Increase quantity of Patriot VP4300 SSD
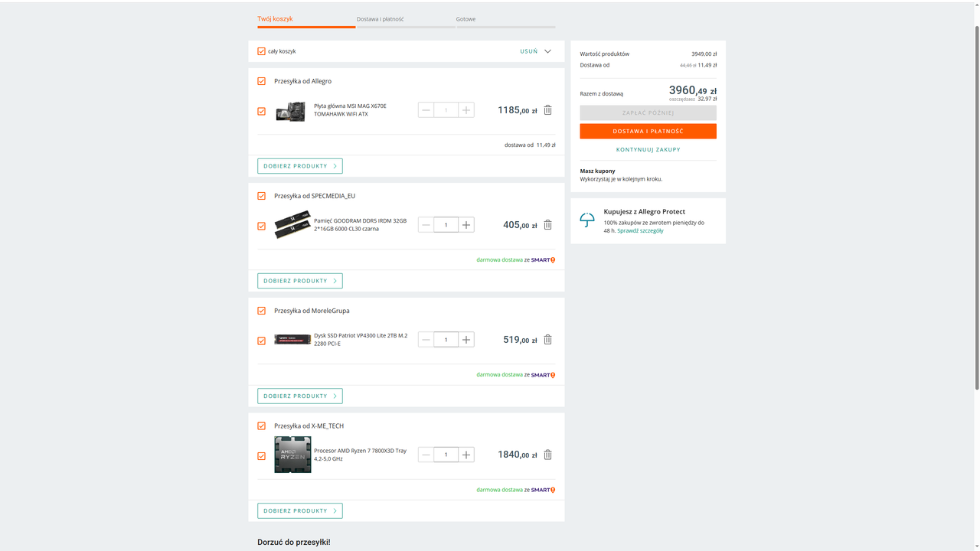Screen dimensions: 980x551 coord(465,340)
